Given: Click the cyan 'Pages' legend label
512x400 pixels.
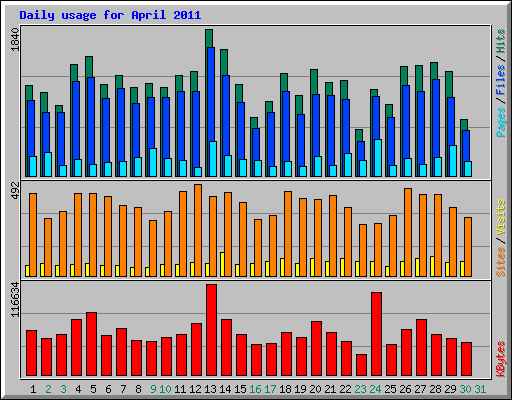Looking at the screenshot, I should point(501,122).
